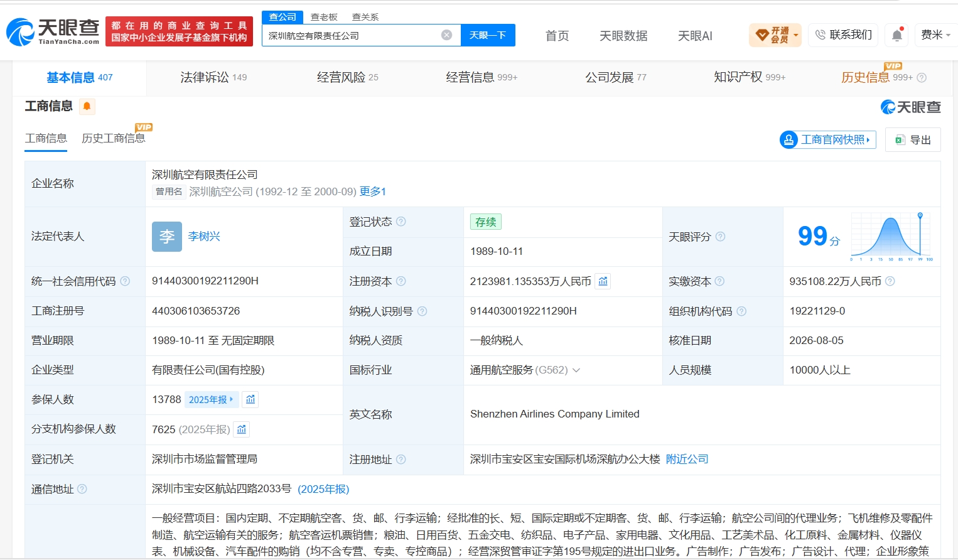Expand the 开通会员 dropdown

coord(796,35)
